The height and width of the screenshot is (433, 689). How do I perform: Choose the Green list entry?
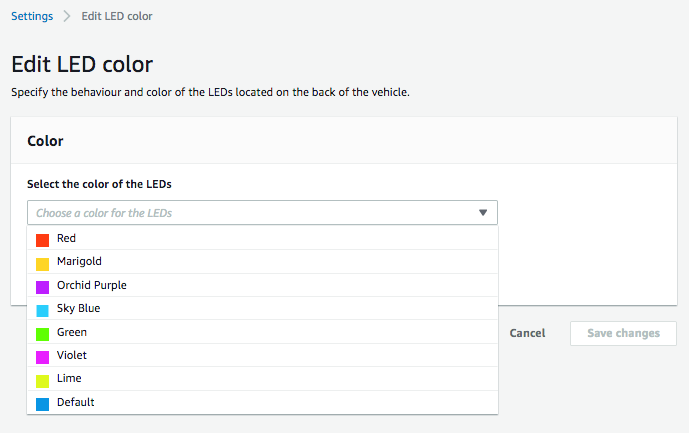click(72, 333)
